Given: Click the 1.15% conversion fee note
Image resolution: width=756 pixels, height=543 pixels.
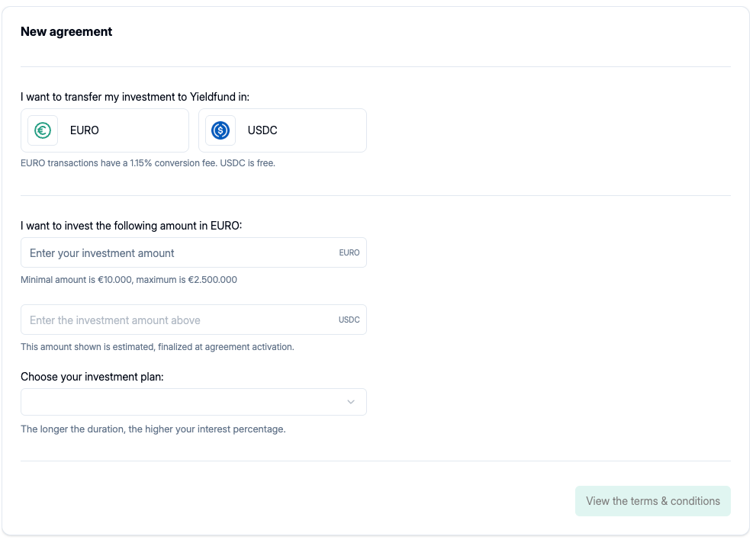Looking at the screenshot, I should tap(148, 163).
